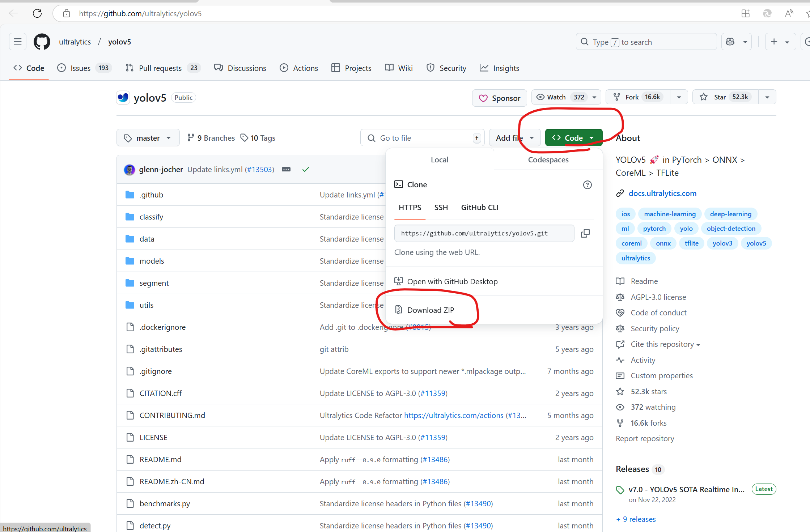Click the Clone help question mark icon
The image size is (810, 532).
coord(587,185)
